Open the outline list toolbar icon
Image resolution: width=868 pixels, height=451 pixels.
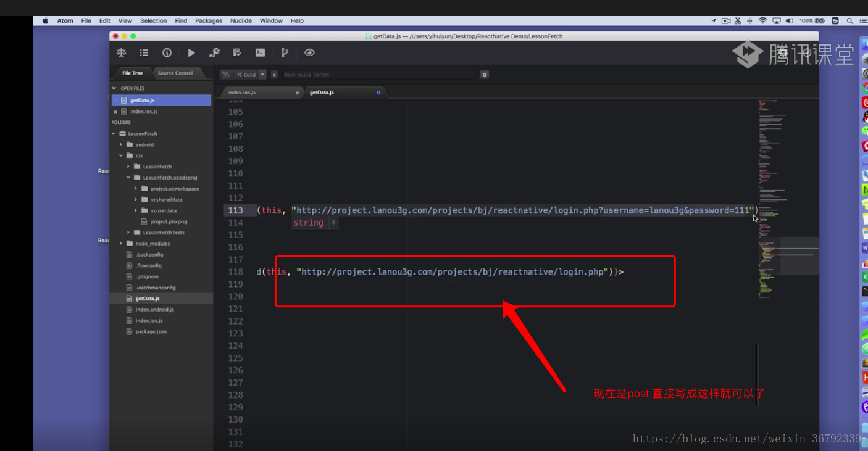(144, 53)
